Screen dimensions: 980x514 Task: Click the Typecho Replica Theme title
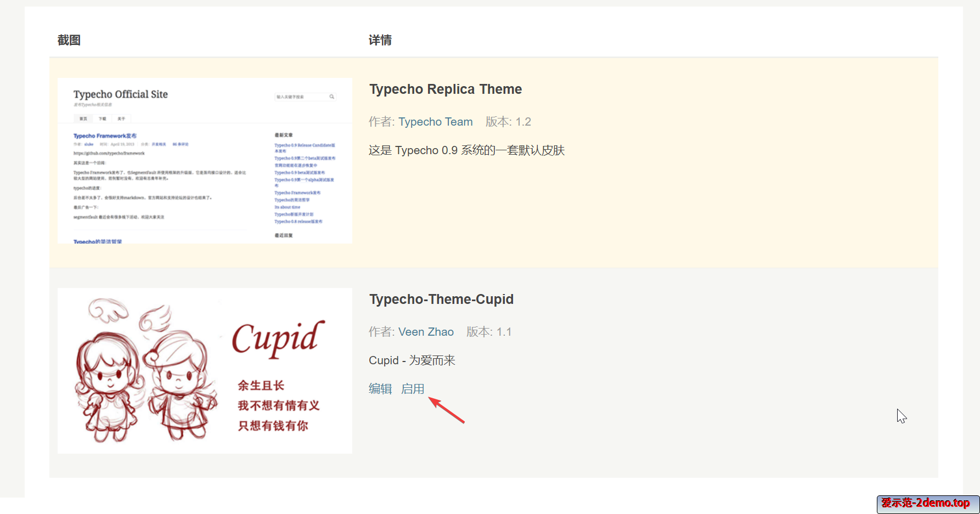pos(446,89)
